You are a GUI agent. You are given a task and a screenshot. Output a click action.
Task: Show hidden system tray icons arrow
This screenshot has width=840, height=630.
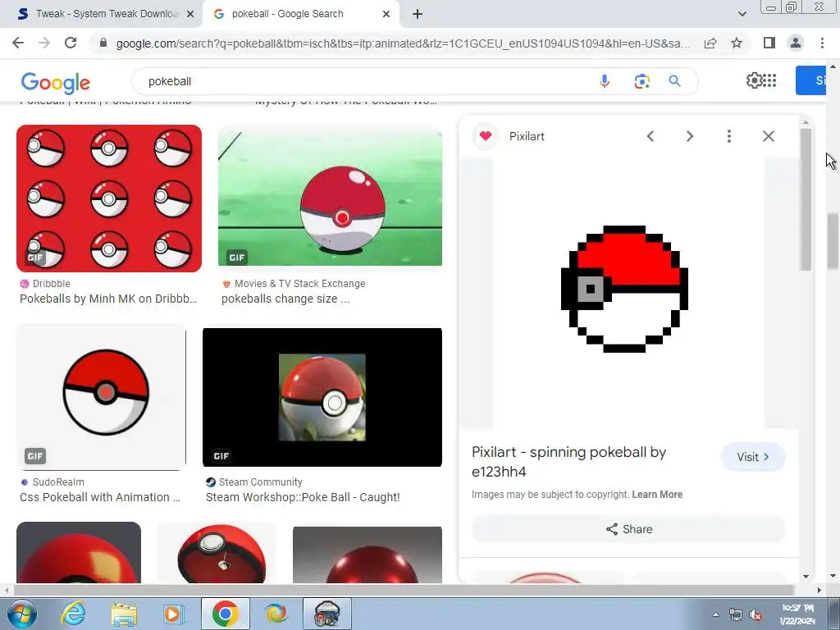tap(715, 615)
